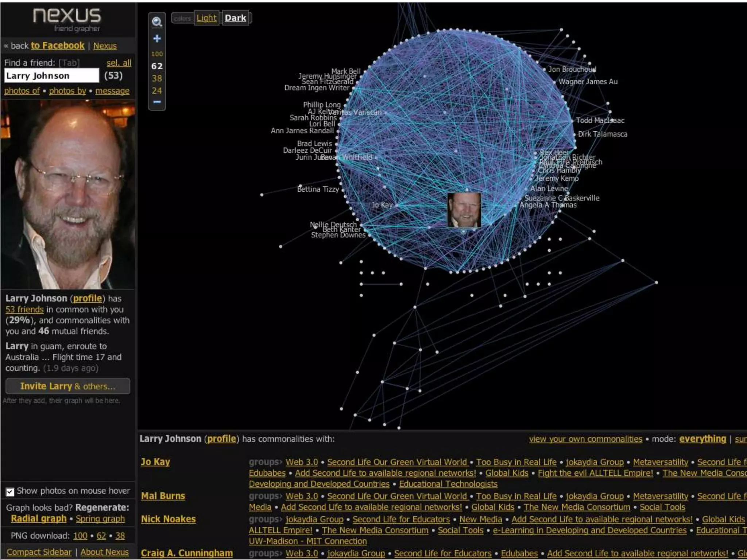Viewport: 747px width, 560px height.
Task: Regenerate as Radial graph
Action: tap(39, 518)
